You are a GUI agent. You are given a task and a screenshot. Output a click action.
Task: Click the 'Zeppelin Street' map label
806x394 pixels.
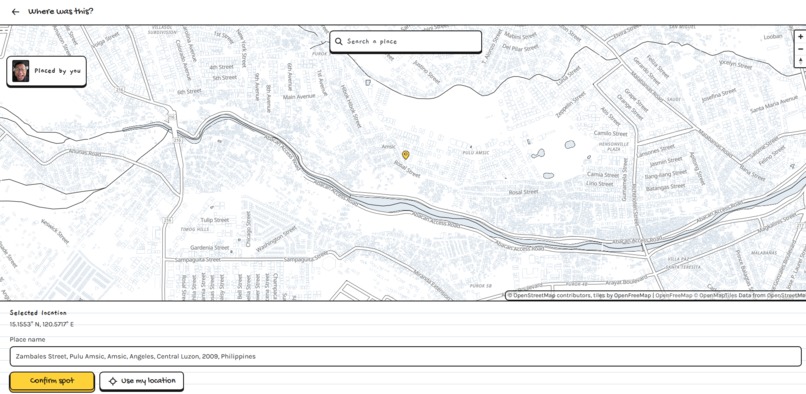[x=570, y=105]
